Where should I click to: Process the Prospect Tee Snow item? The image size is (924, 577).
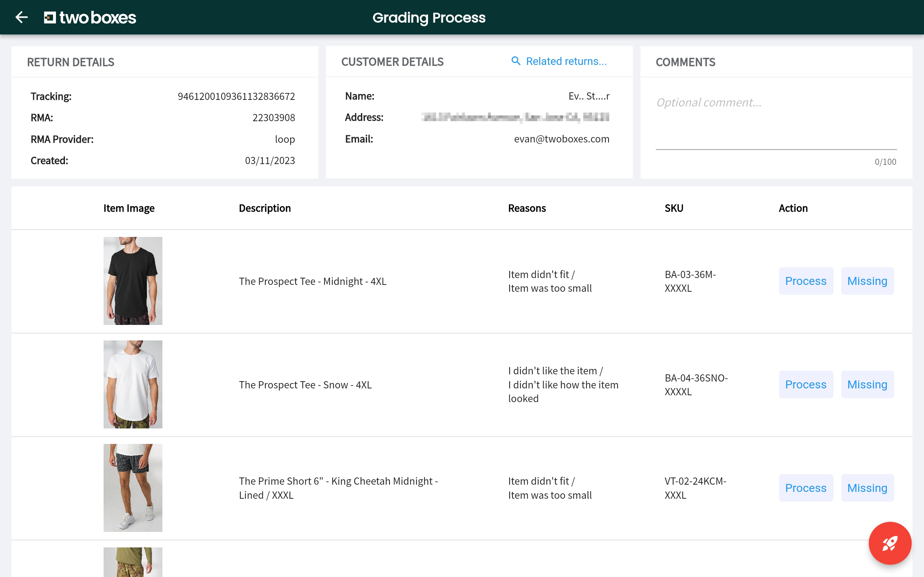point(806,384)
